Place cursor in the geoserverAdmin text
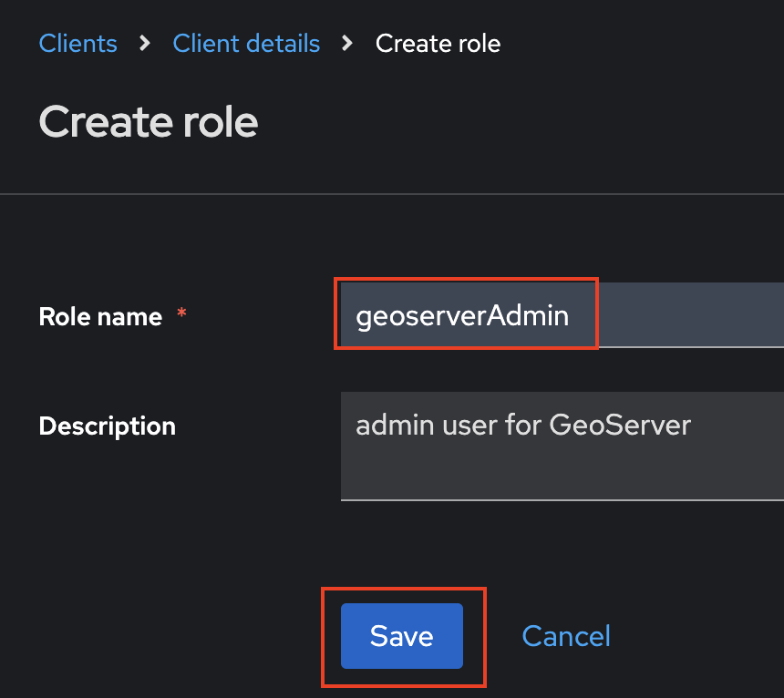The height and width of the screenshot is (698, 784). 462,315
